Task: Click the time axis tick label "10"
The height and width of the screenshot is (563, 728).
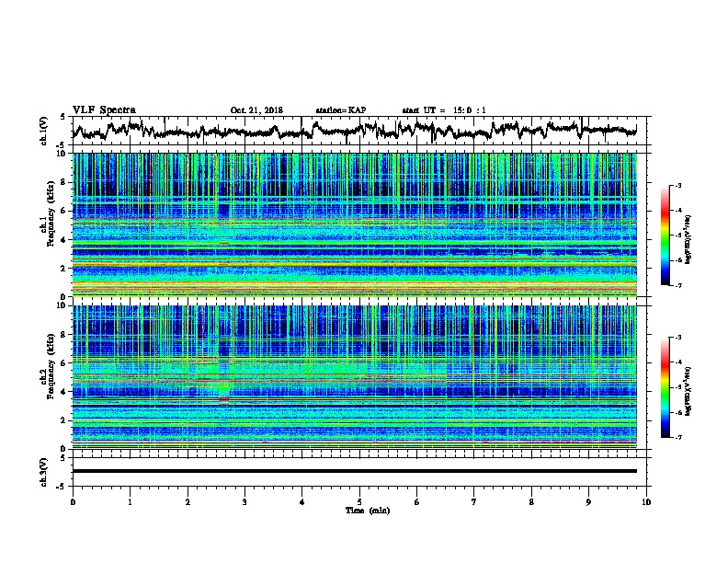Action: pyautogui.click(x=646, y=502)
